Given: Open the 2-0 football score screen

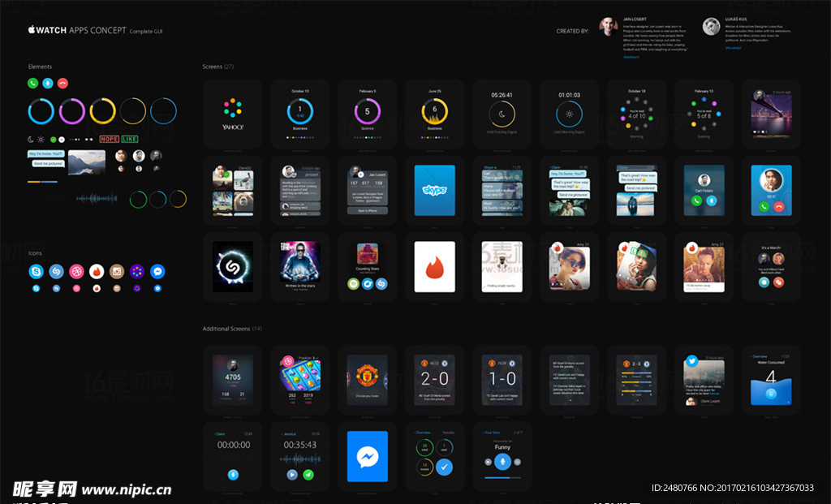Looking at the screenshot, I should click(x=435, y=379).
